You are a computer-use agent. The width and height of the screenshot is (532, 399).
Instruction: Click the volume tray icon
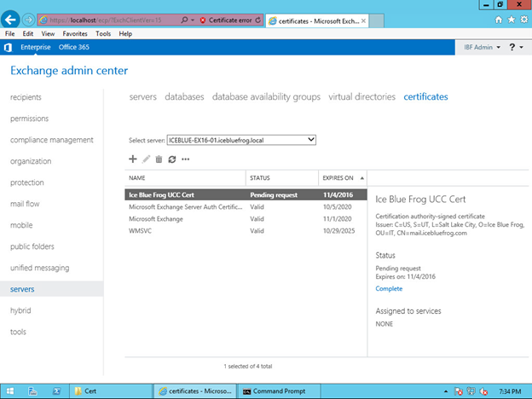483,391
